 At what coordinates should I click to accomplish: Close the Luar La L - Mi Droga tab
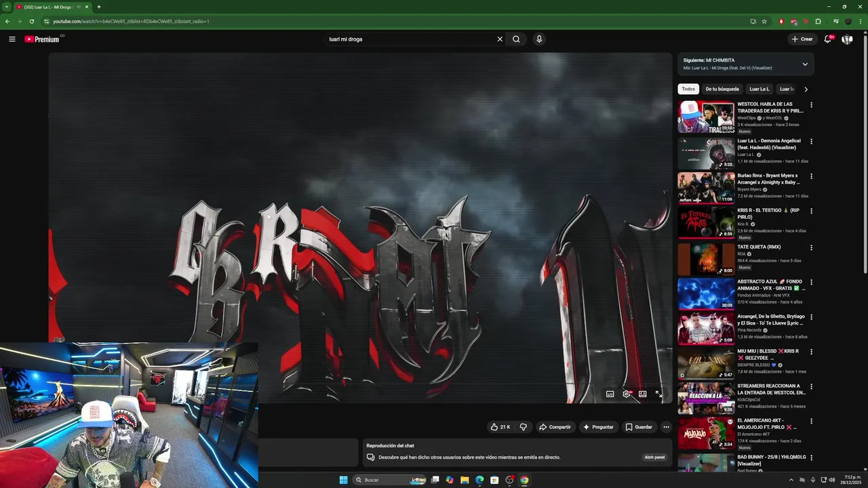[87, 7]
